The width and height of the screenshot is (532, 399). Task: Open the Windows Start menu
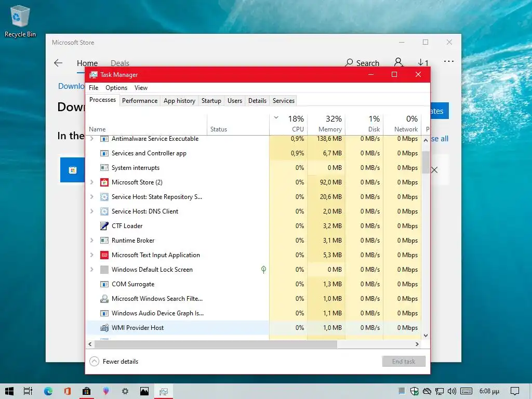[x=9, y=391]
